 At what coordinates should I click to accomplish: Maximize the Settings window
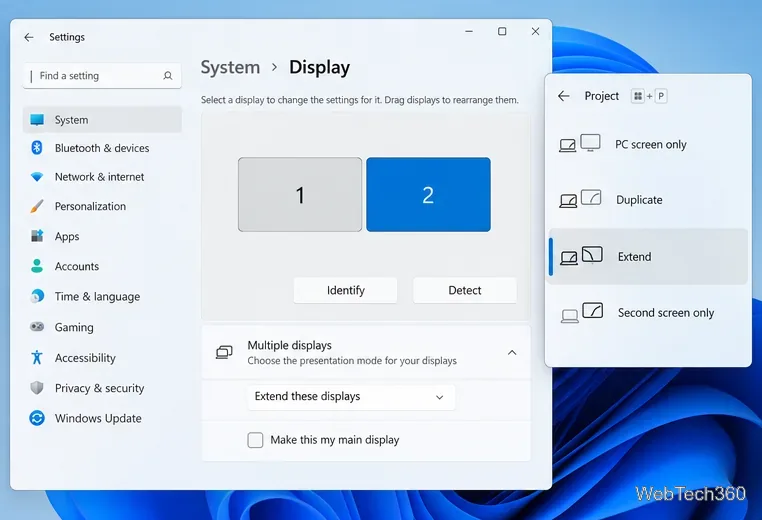click(x=502, y=31)
